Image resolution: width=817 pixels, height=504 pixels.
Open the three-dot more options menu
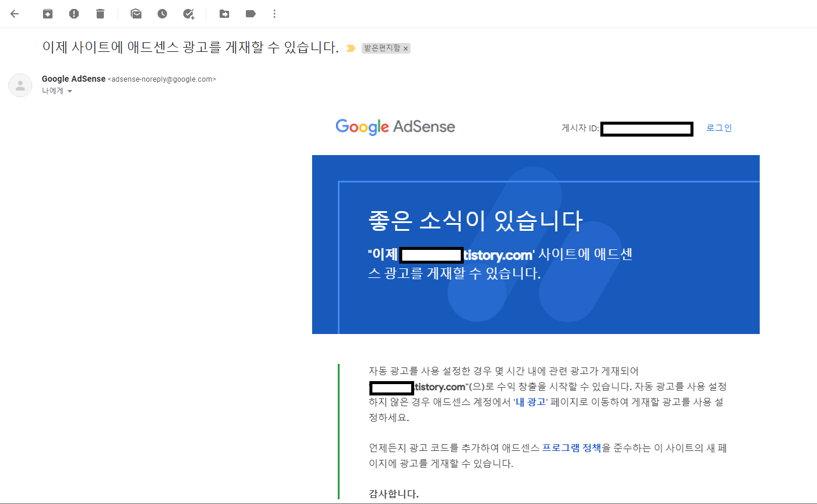275,14
